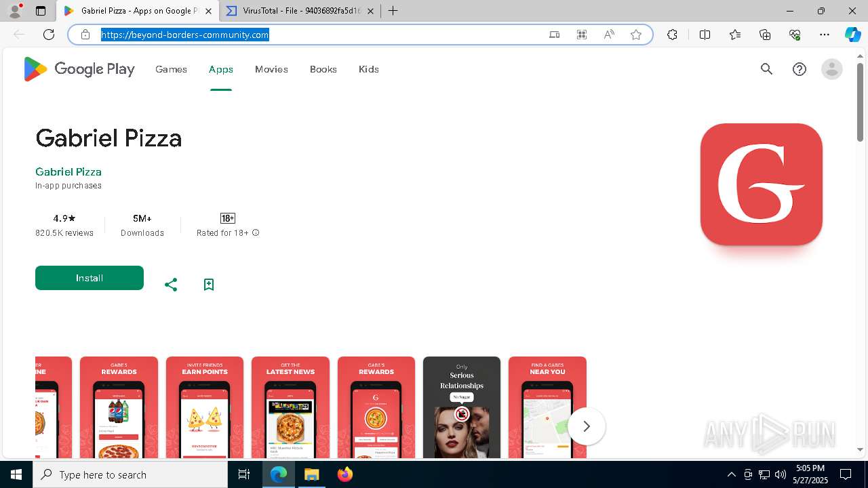Click the Google Play logo
The width and height of the screenshot is (868, 488).
79,69
